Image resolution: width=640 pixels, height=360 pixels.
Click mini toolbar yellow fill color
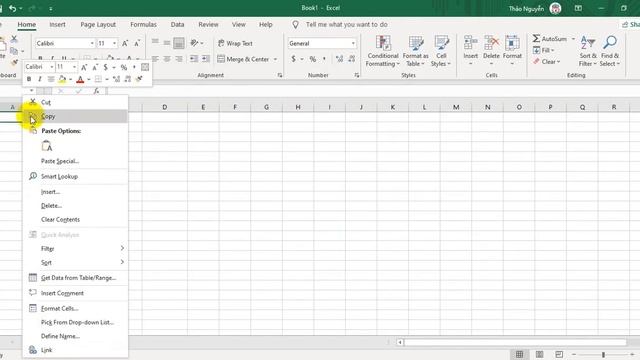pyautogui.click(x=62, y=79)
